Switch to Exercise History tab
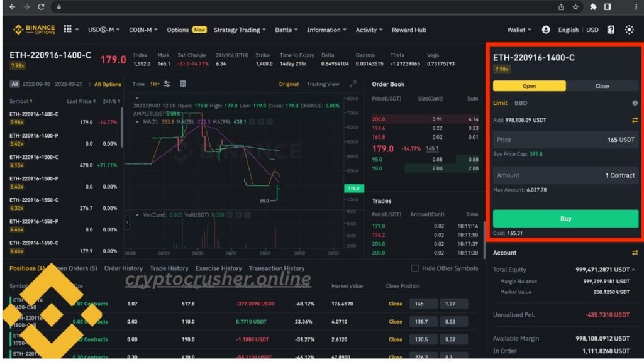 (x=218, y=268)
